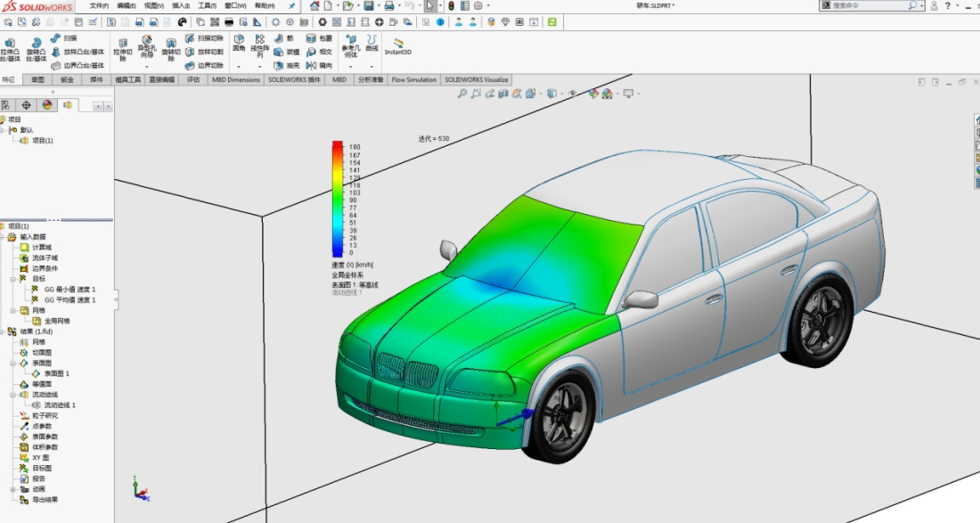Open dropdown arrow under 线性阵列
Viewport: 980px width, 523px height.
pos(259,66)
